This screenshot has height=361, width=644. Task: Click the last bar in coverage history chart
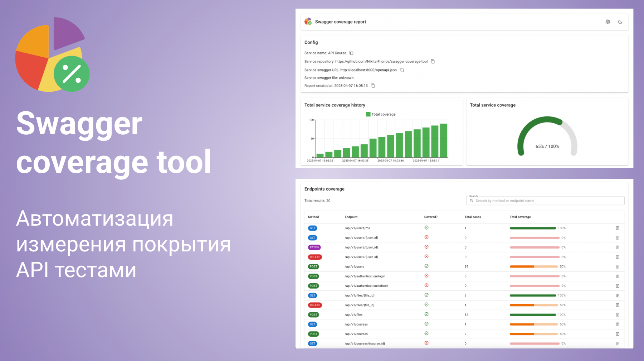pyautogui.click(x=444, y=140)
